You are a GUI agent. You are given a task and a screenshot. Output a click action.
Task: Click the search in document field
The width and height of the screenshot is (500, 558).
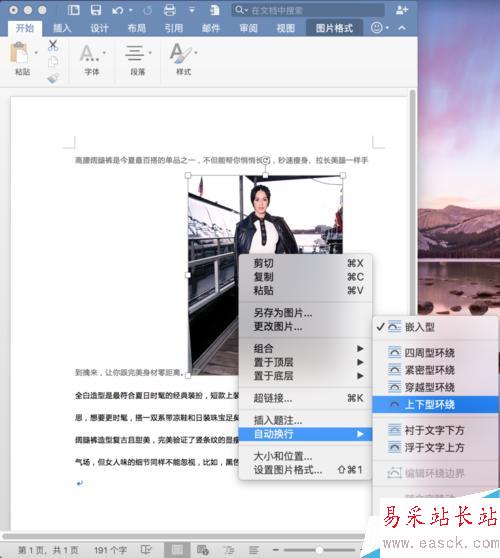[309, 10]
